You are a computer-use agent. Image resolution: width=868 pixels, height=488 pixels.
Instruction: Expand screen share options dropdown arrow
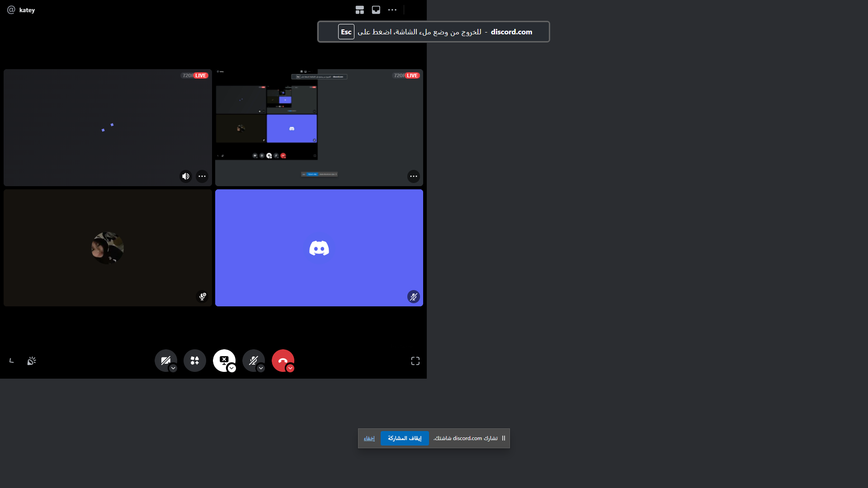coord(232,368)
